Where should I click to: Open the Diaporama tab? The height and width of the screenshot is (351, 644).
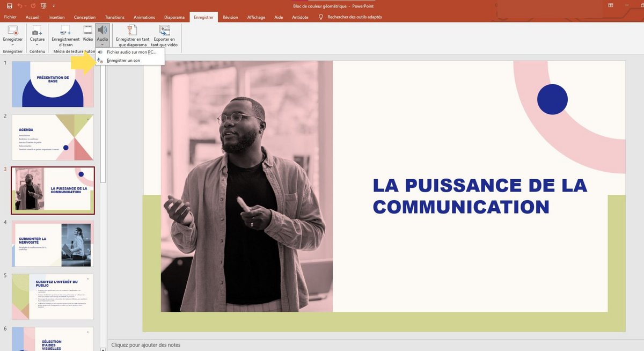tap(174, 17)
